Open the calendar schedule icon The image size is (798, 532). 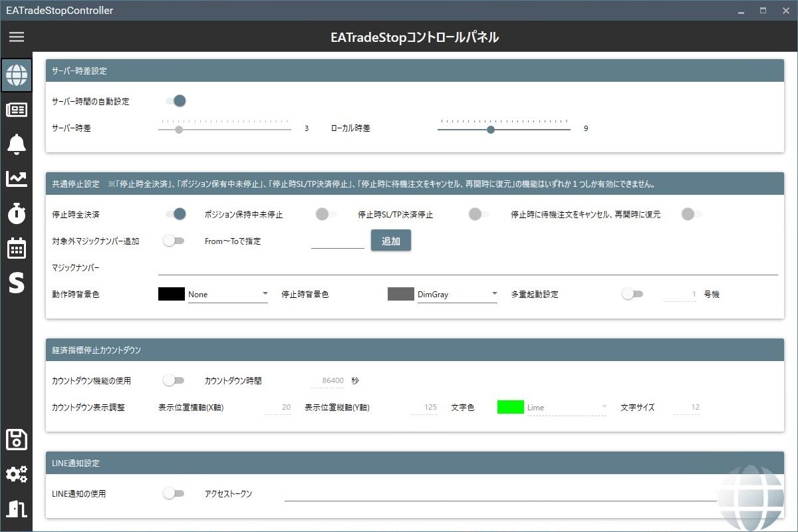pos(17,249)
